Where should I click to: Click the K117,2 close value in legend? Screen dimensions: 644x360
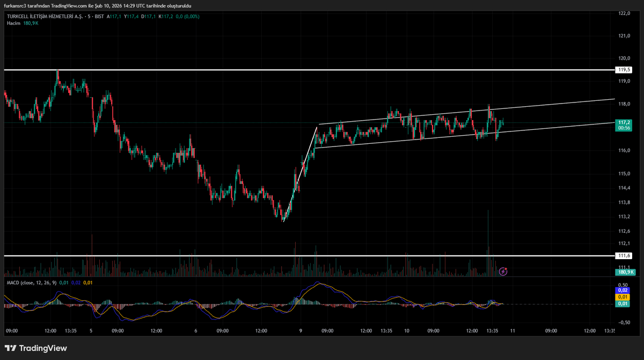pyautogui.click(x=166, y=17)
